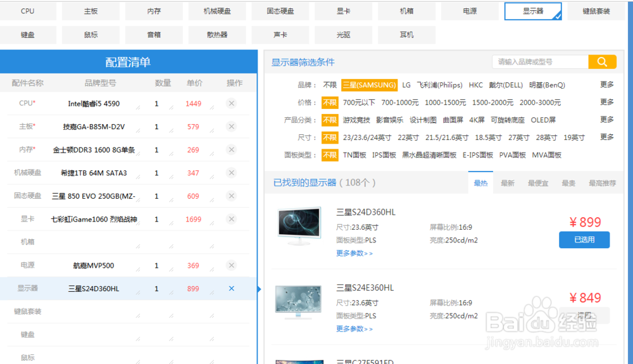This screenshot has height=364, width=633.
Task: Filter price 700元以下
Action: 359,103
